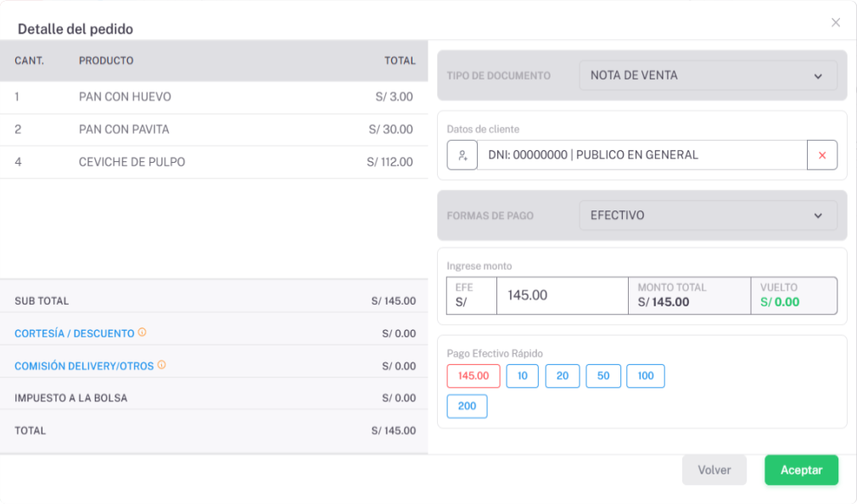Close the Detalle del pedido dialog
Screen dimensions: 857x504
click(x=836, y=23)
